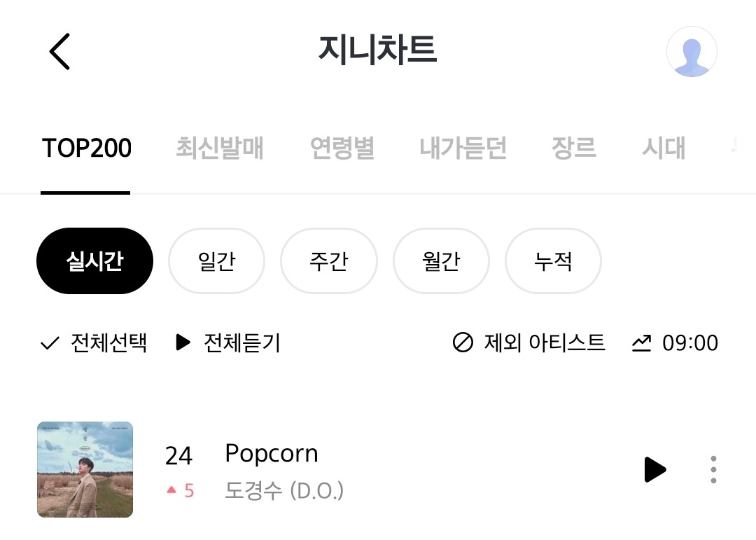This screenshot has height=540, width=756.
Task: Open the user profile avatar
Action: coord(692,52)
